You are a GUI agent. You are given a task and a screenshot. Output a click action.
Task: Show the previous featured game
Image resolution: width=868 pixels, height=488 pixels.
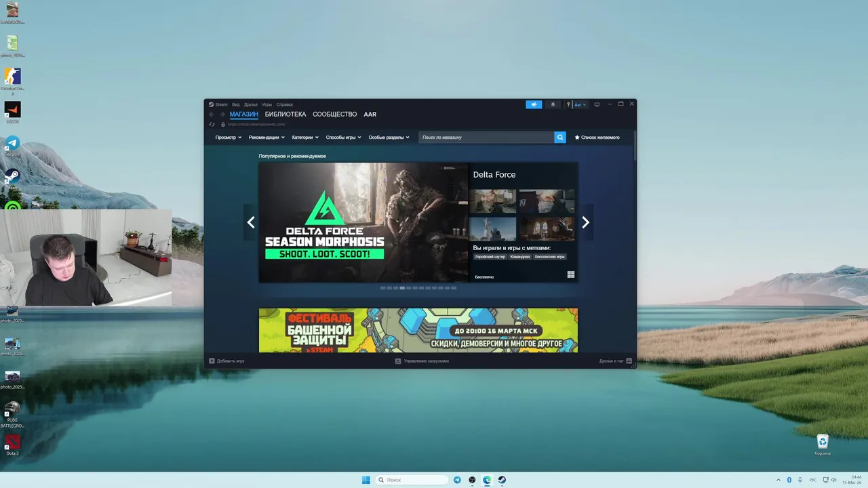pyautogui.click(x=251, y=222)
